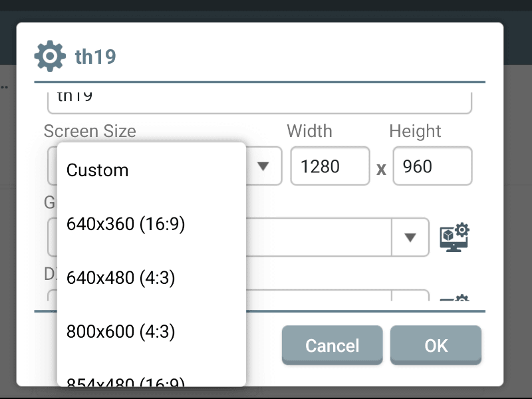Collapse the Screen Size dropdown arrow
The width and height of the screenshot is (532, 399).
(x=264, y=166)
